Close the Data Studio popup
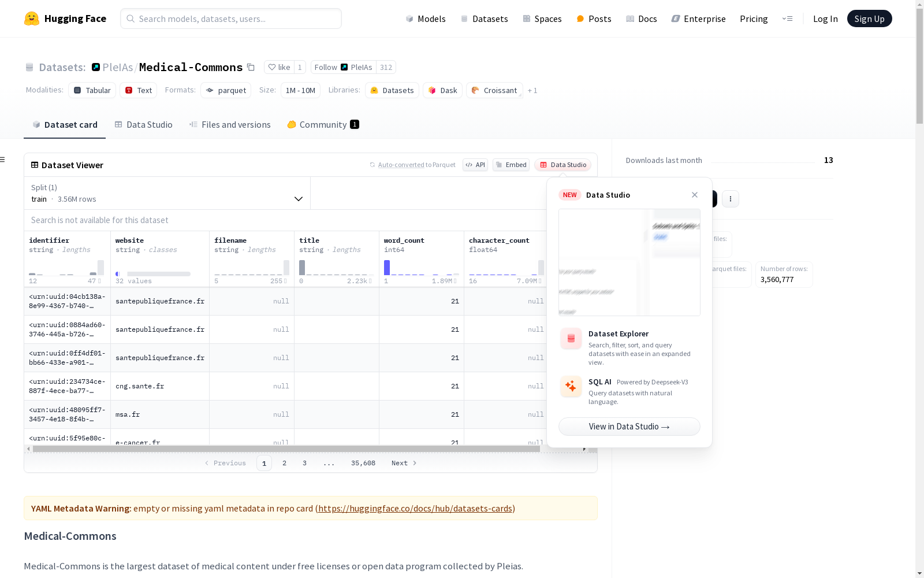Image resolution: width=924 pixels, height=578 pixels. coord(695,195)
